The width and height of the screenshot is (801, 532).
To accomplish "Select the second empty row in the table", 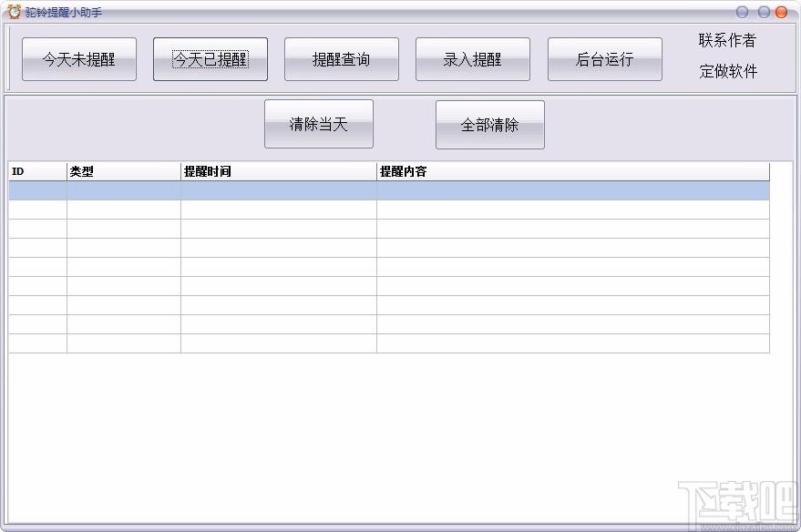I will click(389, 210).
